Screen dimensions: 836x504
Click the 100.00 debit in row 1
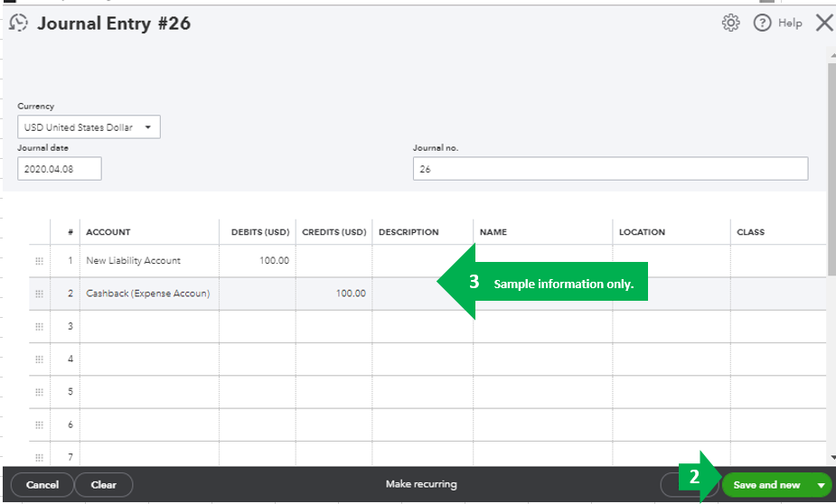click(x=274, y=260)
